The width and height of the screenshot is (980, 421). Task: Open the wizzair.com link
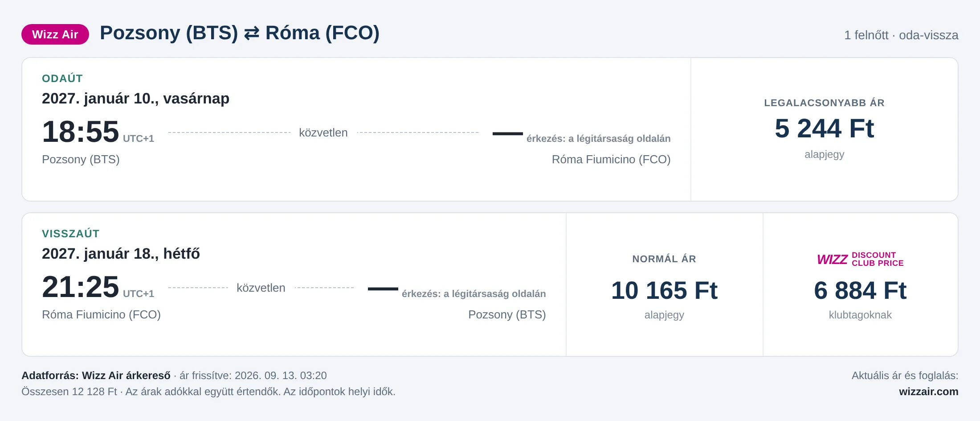(928, 392)
